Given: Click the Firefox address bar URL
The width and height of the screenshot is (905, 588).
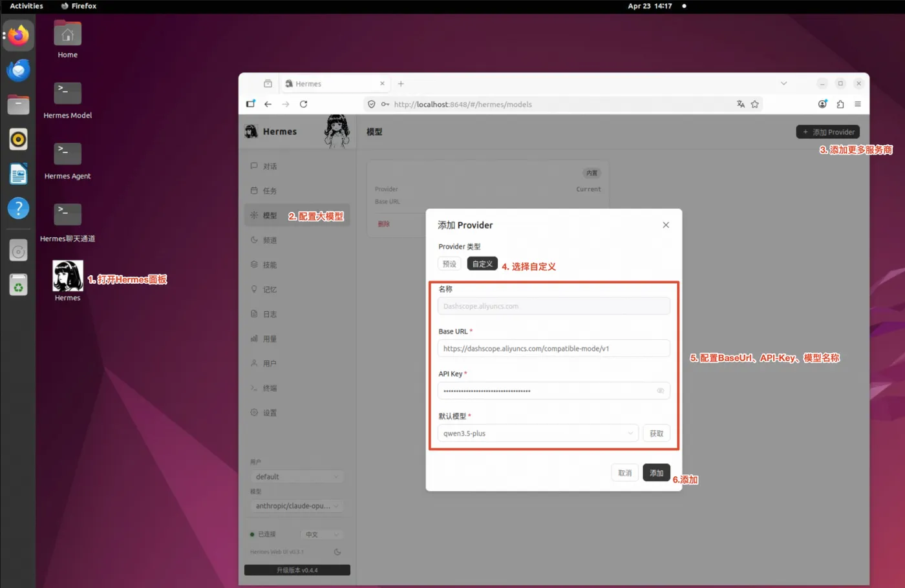Looking at the screenshot, I should tap(463, 104).
